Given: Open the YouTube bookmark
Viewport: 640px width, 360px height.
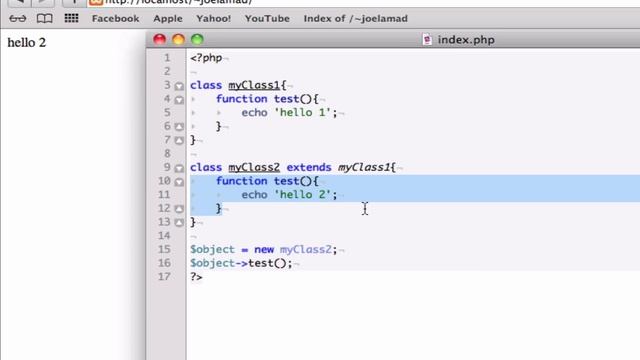Looking at the screenshot, I should coord(267,19).
